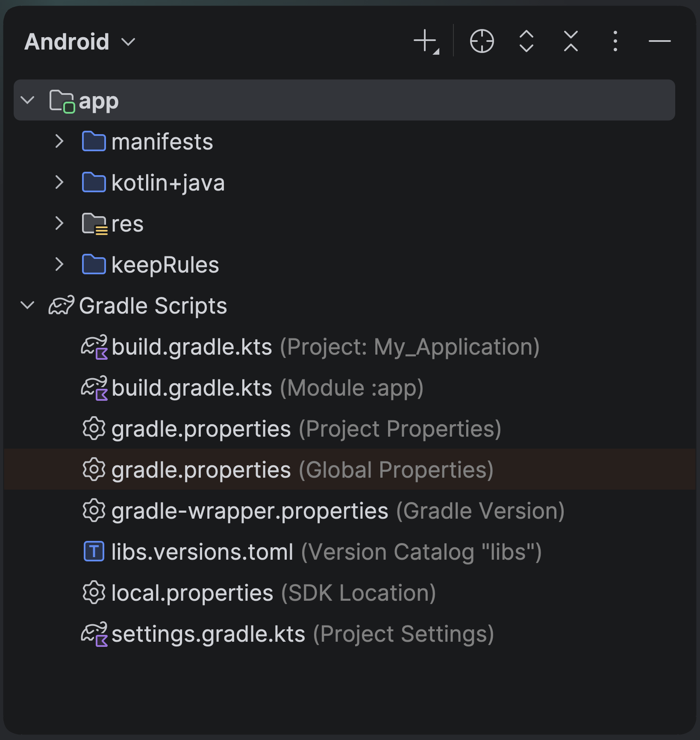This screenshot has width=700, height=740.
Task: Open libs.versions.toml version catalog file
Action: pos(326,552)
